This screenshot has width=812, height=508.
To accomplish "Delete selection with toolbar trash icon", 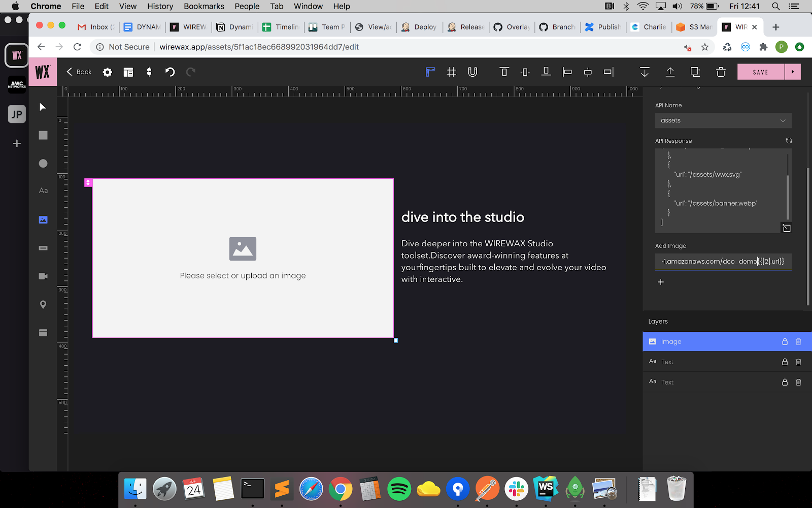I will (721, 72).
